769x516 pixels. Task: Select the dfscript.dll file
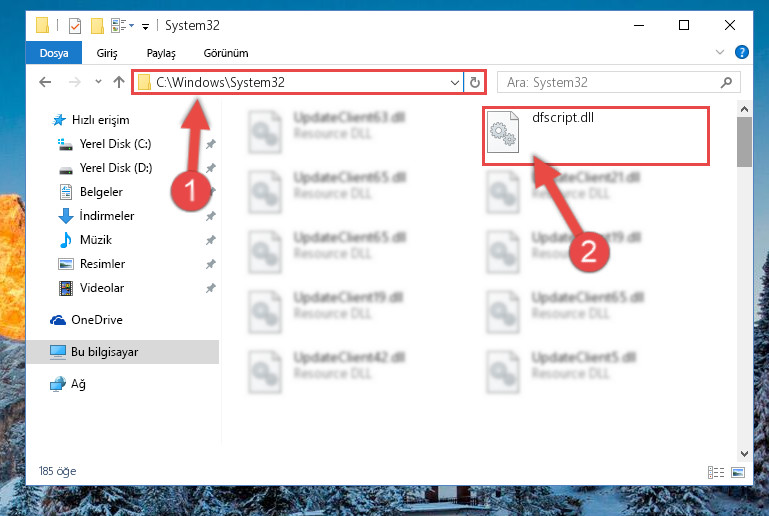pos(595,135)
